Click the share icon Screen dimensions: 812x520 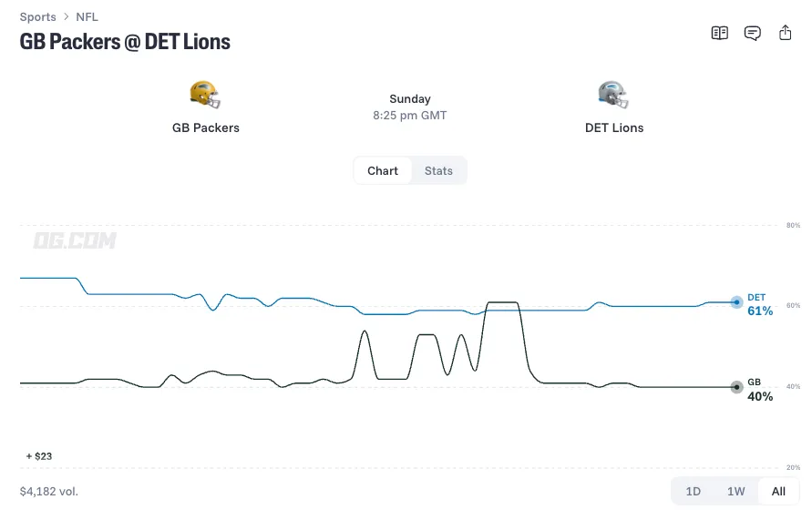tap(785, 33)
